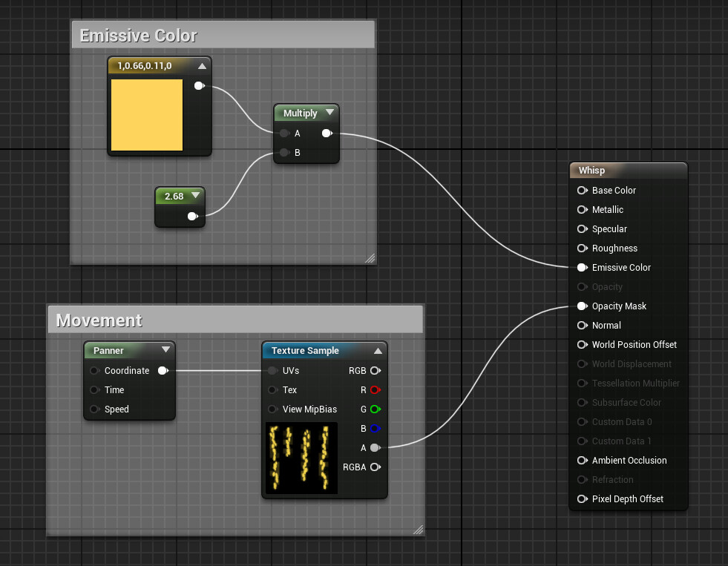Expand the 2.68 constant node arrow

tap(195, 196)
